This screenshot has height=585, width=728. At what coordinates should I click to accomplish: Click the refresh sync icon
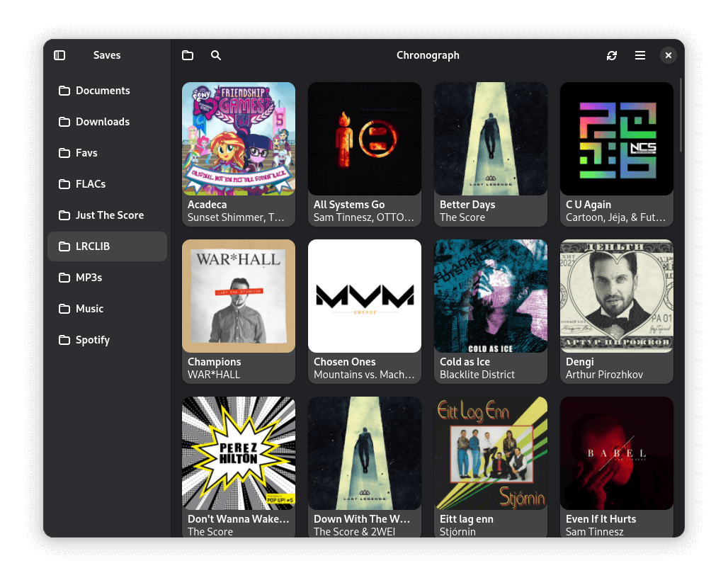pos(612,55)
